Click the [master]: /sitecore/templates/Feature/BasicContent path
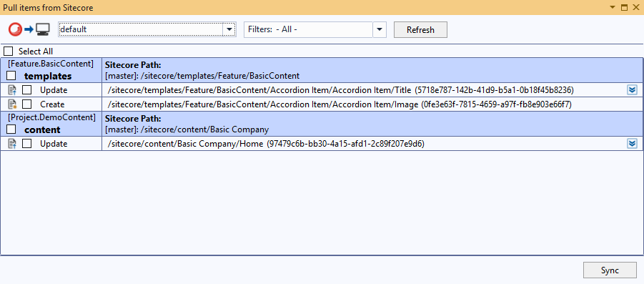 [202, 76]
